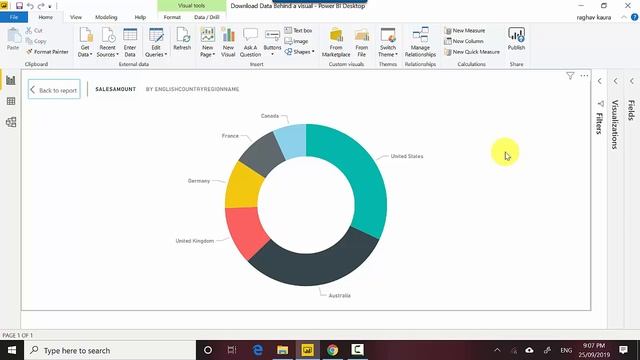Image resolution: width=640 pixels, height=360 pixels.
Task: Open the File tab
Action: pos(14,17)
